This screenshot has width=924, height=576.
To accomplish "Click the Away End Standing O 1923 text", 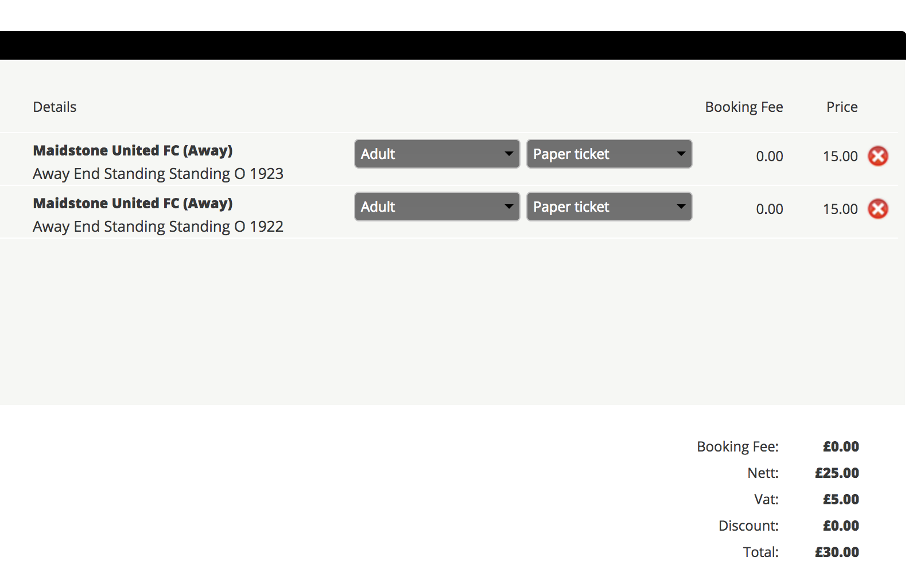I will (x=158, y=174).
